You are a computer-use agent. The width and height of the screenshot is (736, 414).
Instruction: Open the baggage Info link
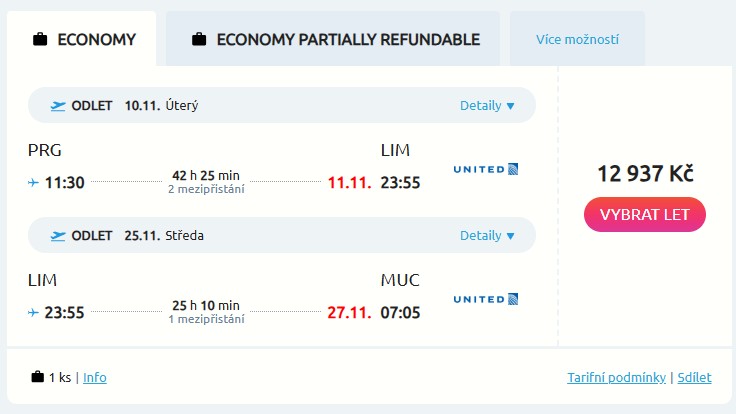tap(95, 377)
